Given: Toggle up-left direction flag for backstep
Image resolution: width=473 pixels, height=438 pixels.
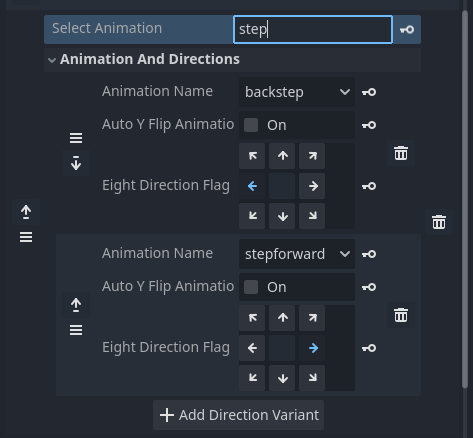Looking at the screenshot, I should 252,156.
